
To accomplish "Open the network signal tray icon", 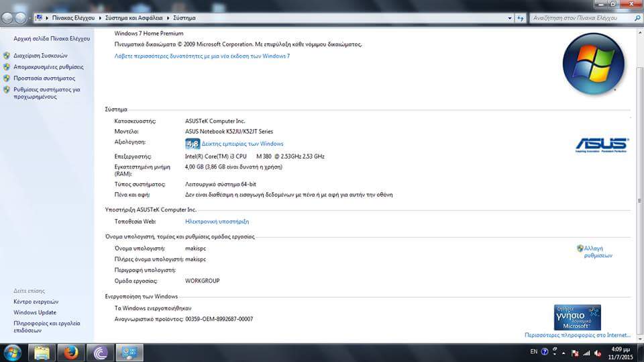I will [x=586, y=353].
